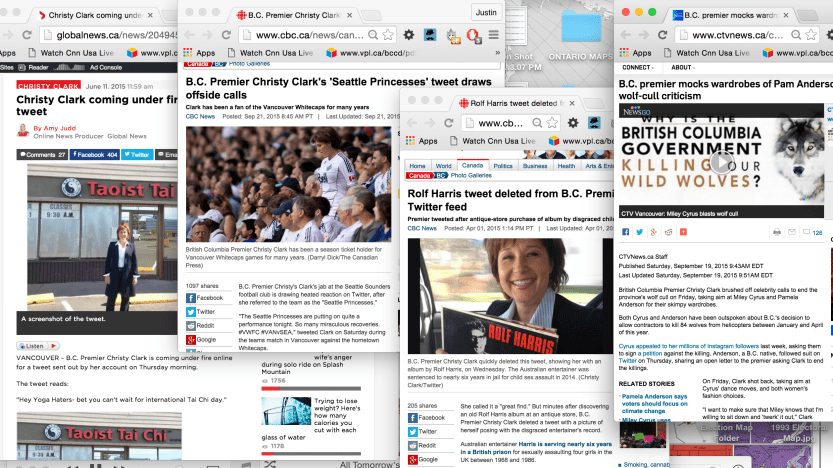
Task: Expand CONNECT dropdown on CTV site
Action: point(638,67)
